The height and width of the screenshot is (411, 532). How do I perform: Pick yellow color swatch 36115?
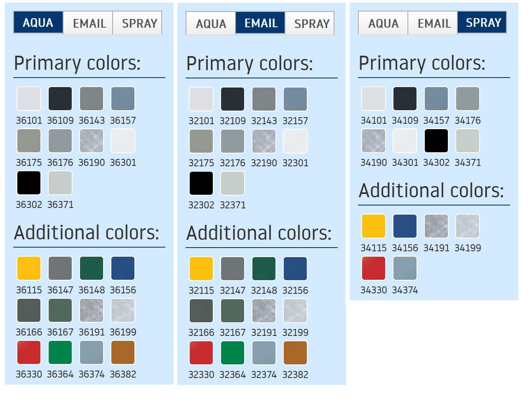(x=29, y=268)
